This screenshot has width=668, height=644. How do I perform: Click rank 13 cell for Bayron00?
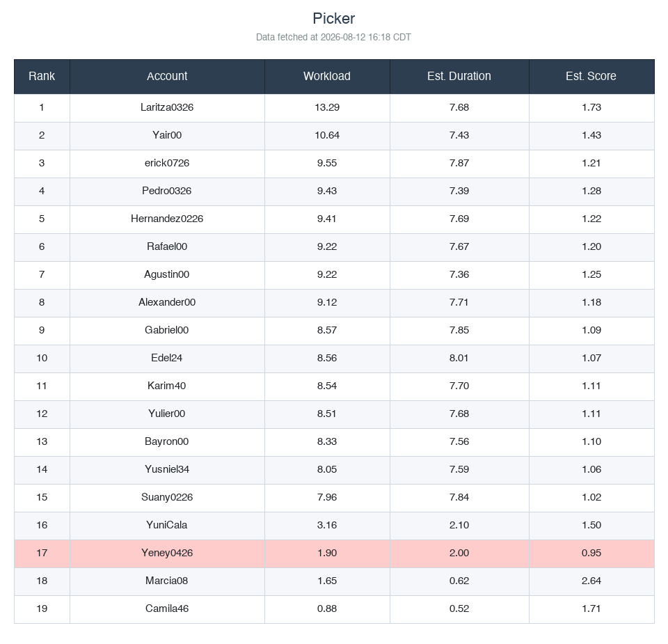coord(42,441)
